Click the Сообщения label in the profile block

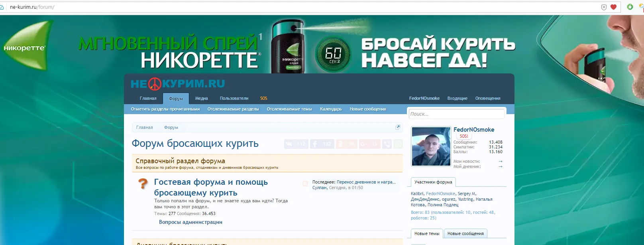(x=465, y=142)
